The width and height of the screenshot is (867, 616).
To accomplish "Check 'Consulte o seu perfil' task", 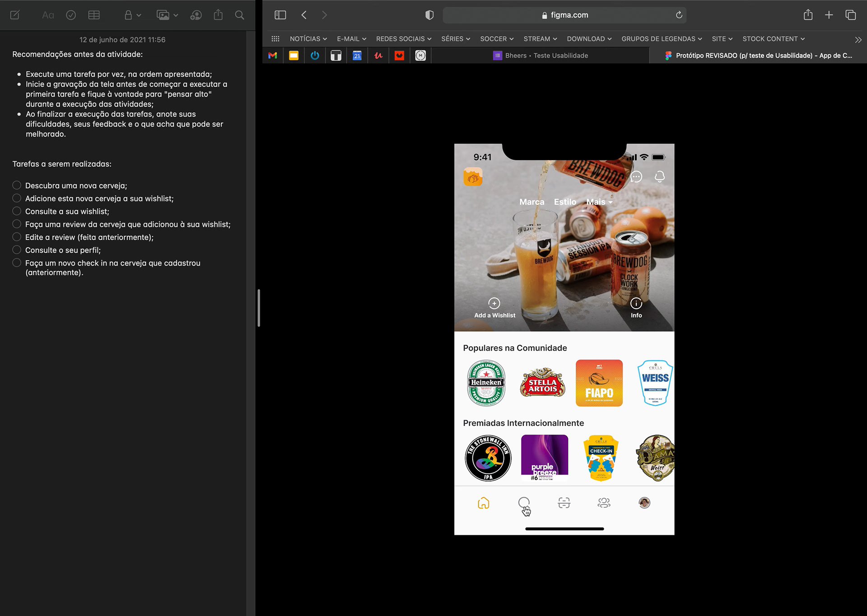I will [x=17, y=250].
